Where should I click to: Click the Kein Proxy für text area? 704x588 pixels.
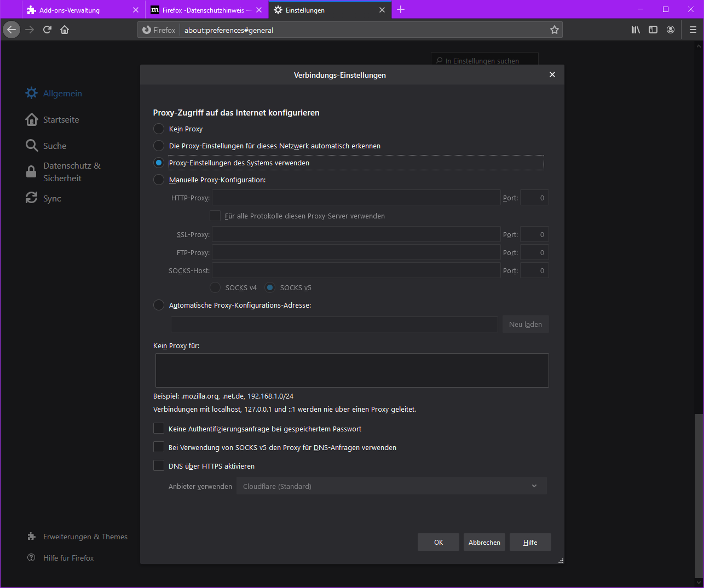(x=352, y=370)
